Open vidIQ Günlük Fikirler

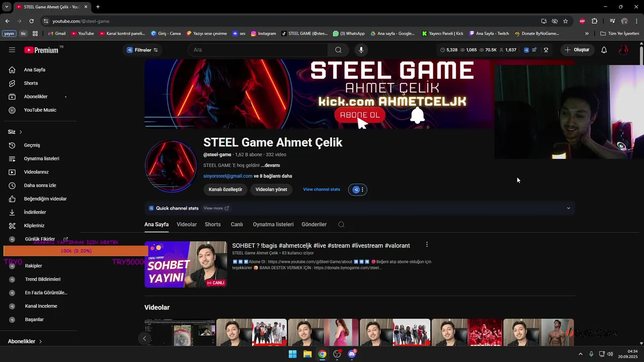point(39,239)
